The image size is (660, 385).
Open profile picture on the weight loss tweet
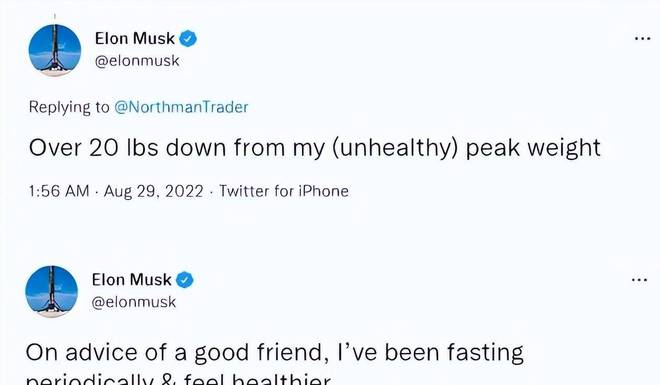click(x=55, y=50)
